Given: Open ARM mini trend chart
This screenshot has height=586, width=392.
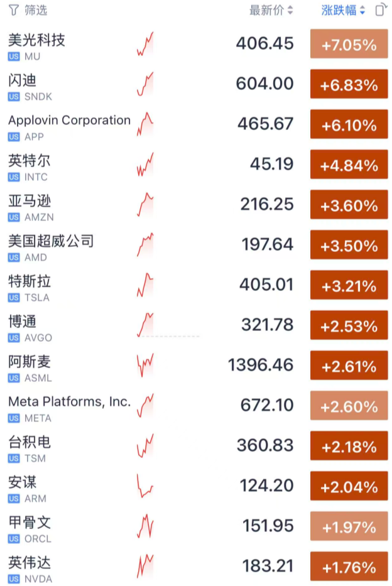Looking at the screenshot, I should [x=145, y=486].
